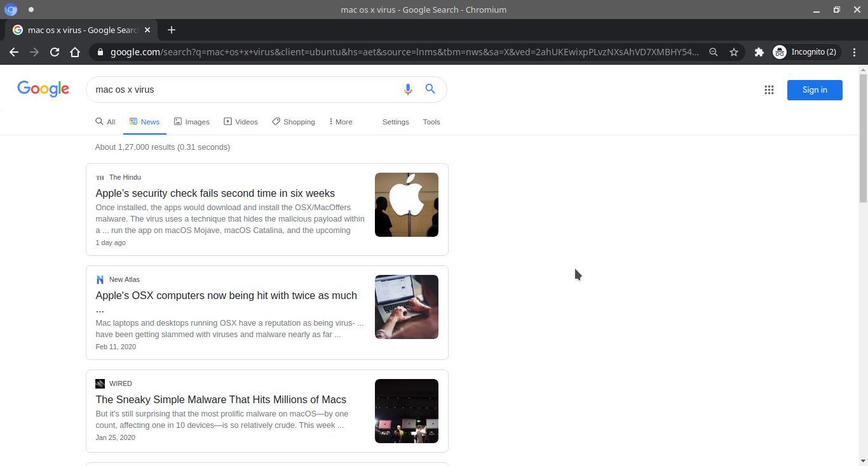Click the 'WIRED' source name
Image resolution: width=868 pixels, height=466 pixels.
tap(121, 383)
